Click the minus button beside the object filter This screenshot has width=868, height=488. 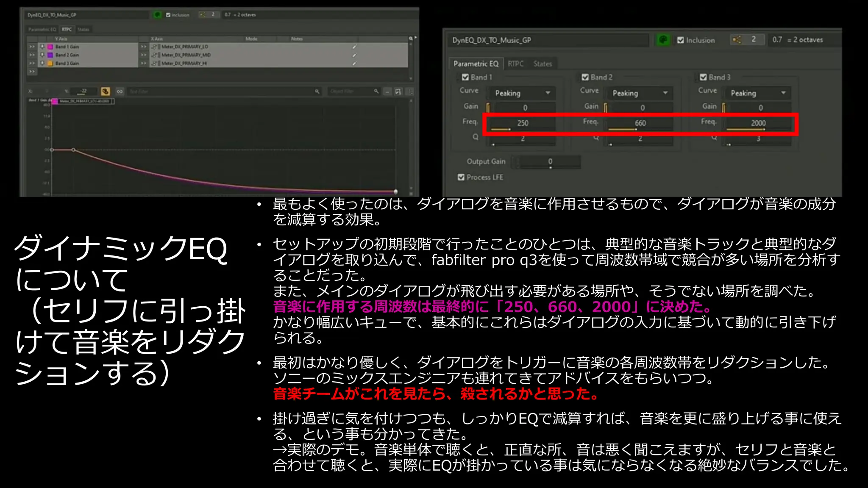(387, 91)
